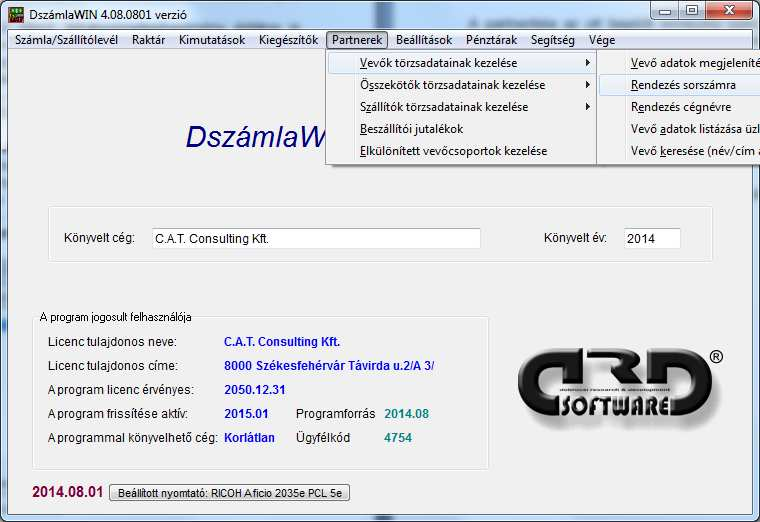Choose Vevő adatok megjelenítése submenu item
Screen dimensions: 760x522
(x=680, y=63)
